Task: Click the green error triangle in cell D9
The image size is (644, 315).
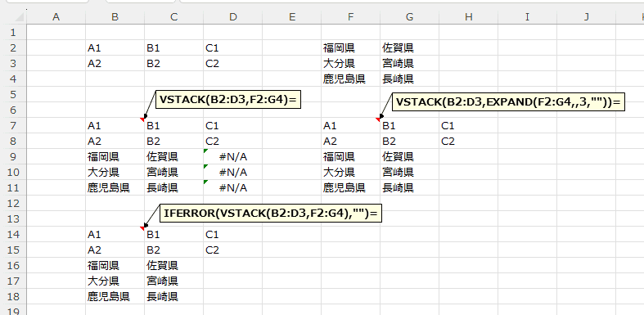Action: [205, 151]
